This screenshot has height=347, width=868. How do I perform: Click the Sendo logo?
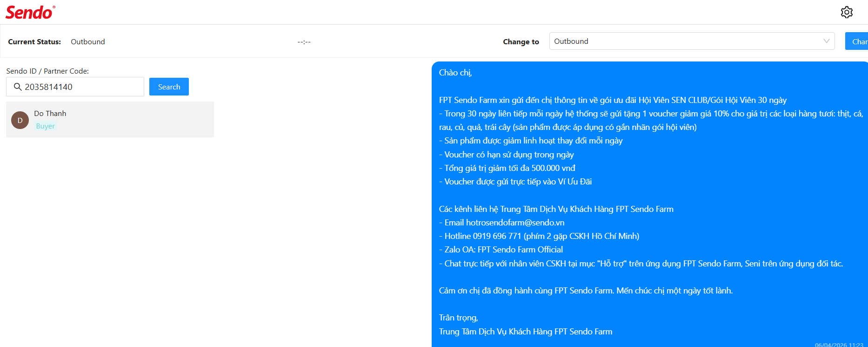pos(30,13)
